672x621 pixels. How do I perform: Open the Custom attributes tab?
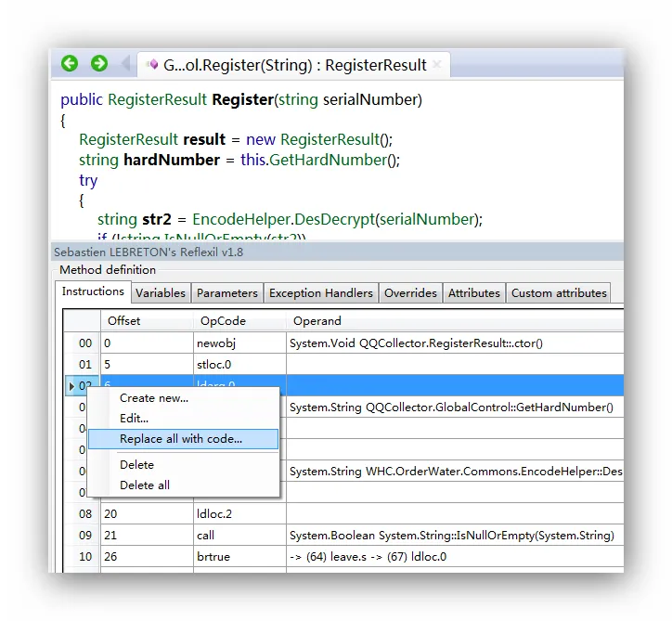tap(559, 292)
